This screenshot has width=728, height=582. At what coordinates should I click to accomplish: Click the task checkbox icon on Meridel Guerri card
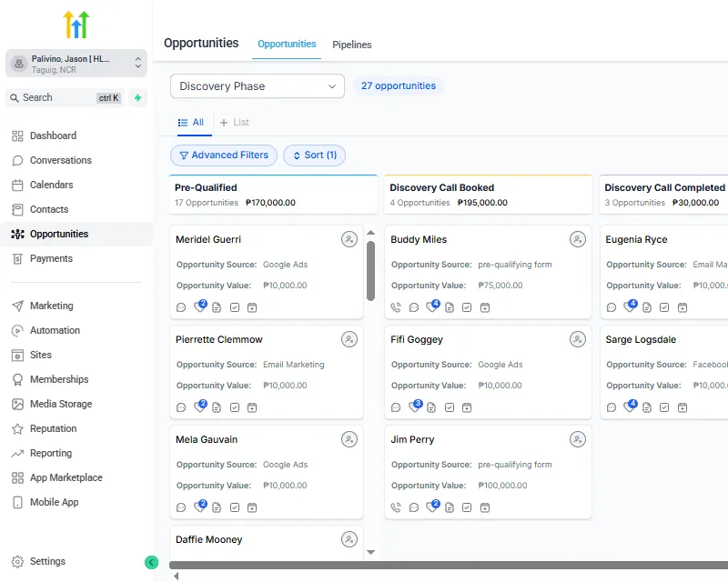click(235, 307)
